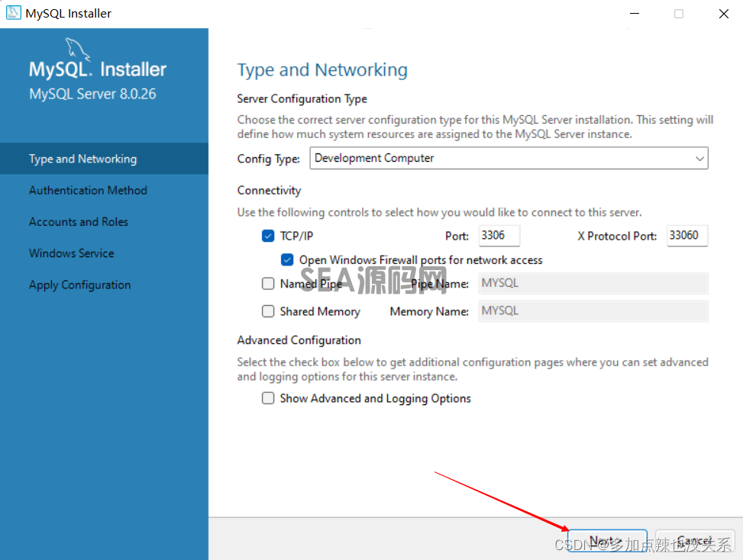Toggle the TCP/IP checkbox
The width and height of the screenshot is (743, 560).
point(268,236)
